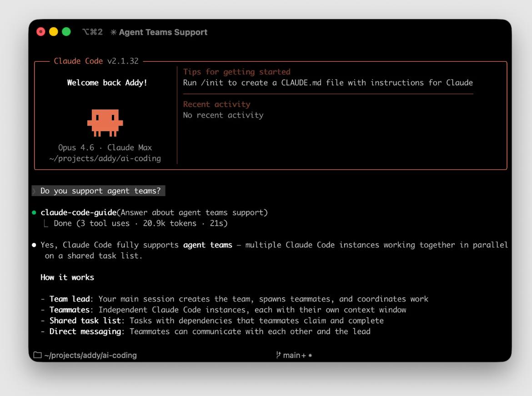This screenshot has height=396, width=532.
Task: Click the '~/projects/addy/ai-coding' path under mascot
Action: tap(105, 158)
